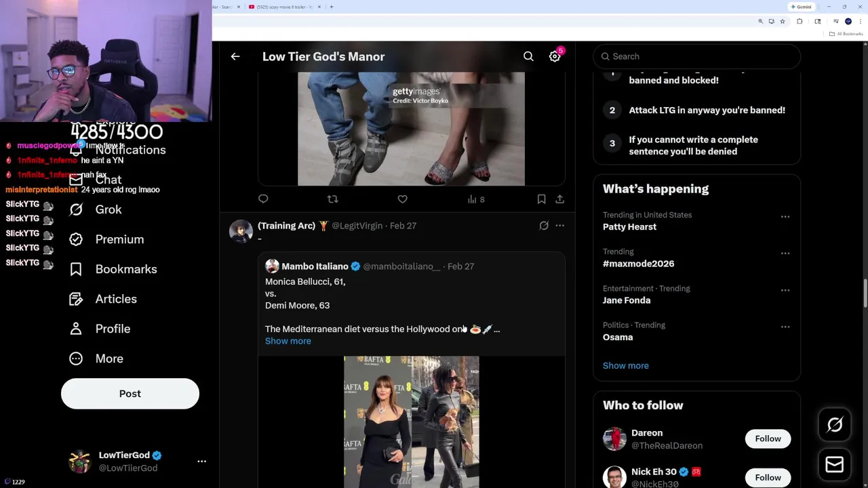
Task: Open more options on Training Arc post
Action: pos(559,226)
